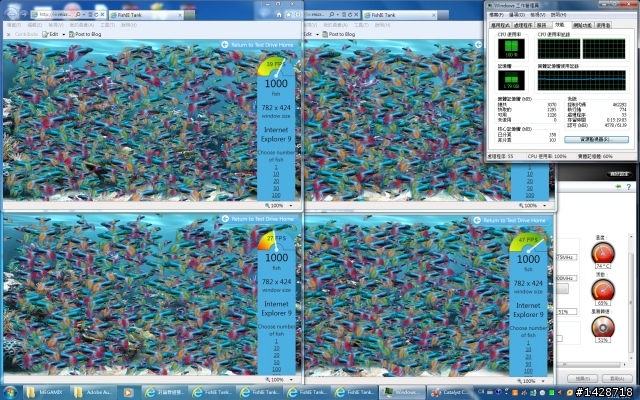Viewport: 640px width, 400px height.
Task: Click Return to Test Drive Home in top-left window
Action: (x=258, y=45)
